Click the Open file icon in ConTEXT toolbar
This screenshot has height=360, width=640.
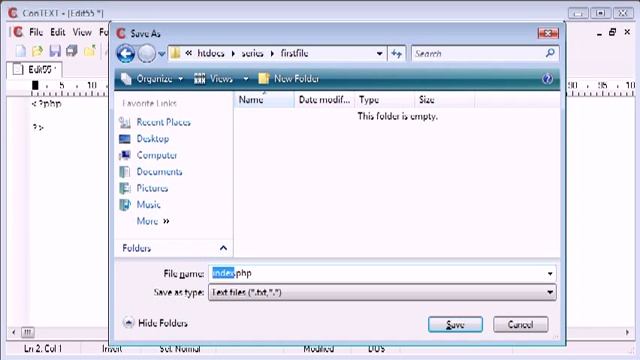click(38, 51)
